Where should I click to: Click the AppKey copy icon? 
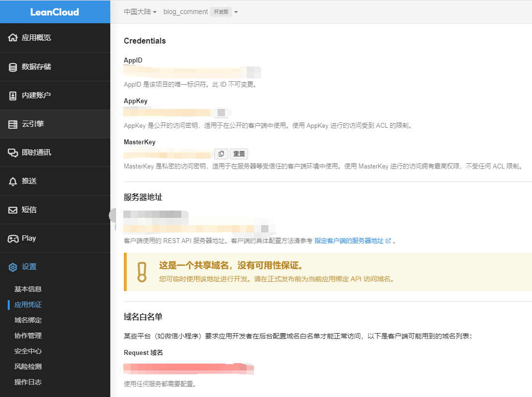point(221,112)
